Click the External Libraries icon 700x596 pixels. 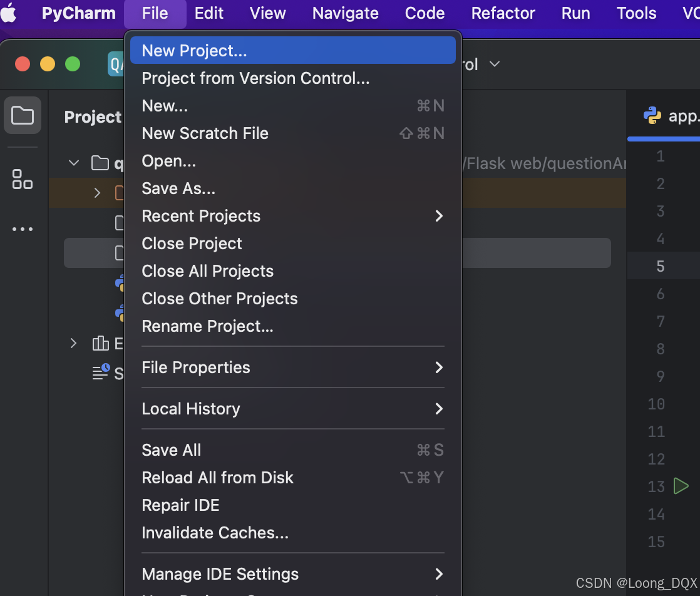point(100,343)
